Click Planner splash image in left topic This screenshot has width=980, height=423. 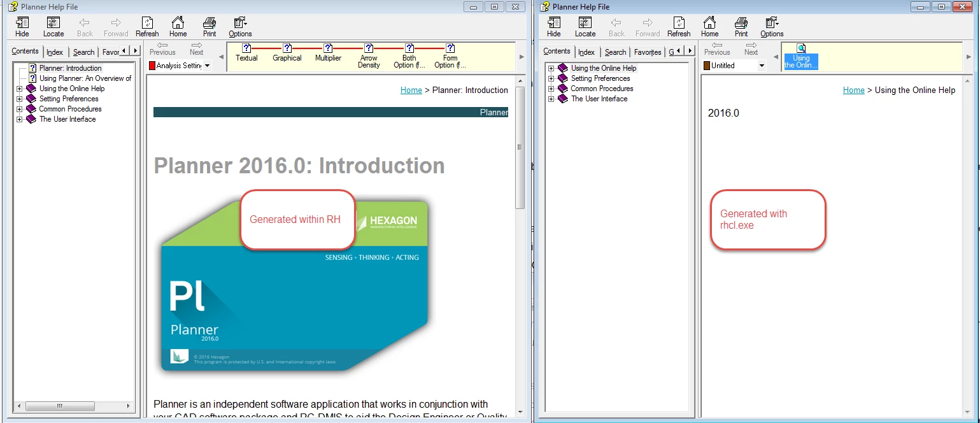pyautogui.click(x=294, y=286)
